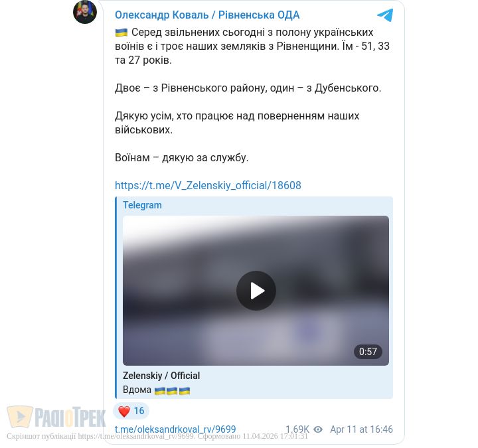Click the 16 reaction count

139,411
